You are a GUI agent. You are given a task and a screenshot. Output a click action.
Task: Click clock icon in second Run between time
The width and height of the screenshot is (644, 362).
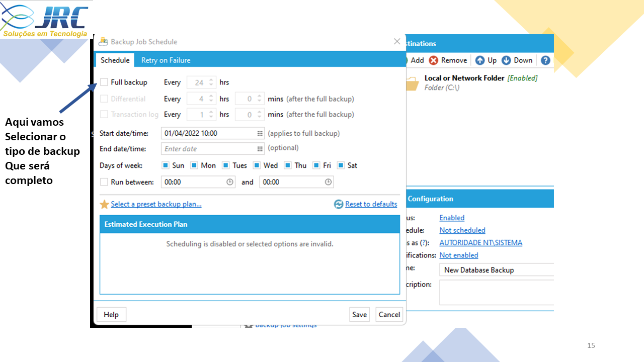(x=328, y=182)
